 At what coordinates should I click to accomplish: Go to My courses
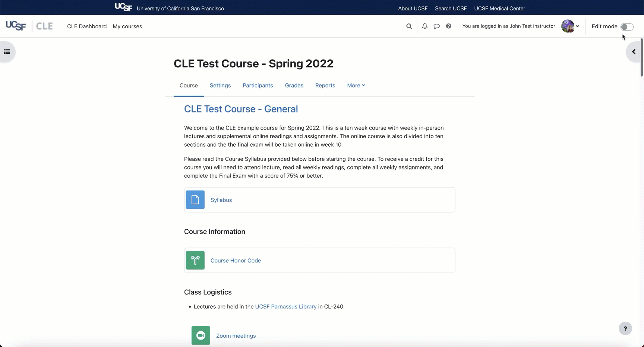click(x=127, y=26)
